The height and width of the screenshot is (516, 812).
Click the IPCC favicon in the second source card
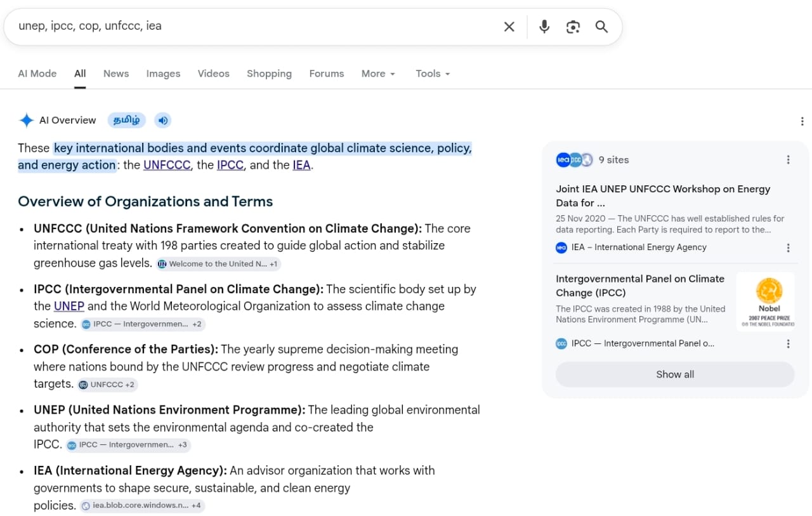[x=561, y=343]
